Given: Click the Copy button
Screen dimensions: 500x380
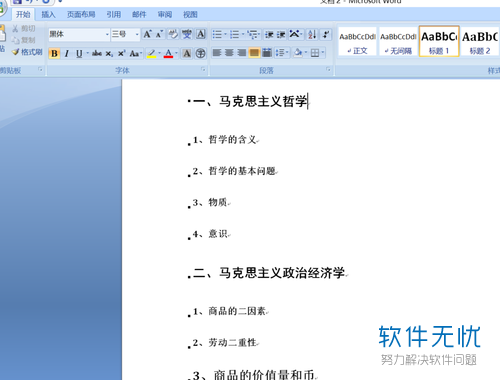Looking at the screenshot, I should (x=23, y=40).
